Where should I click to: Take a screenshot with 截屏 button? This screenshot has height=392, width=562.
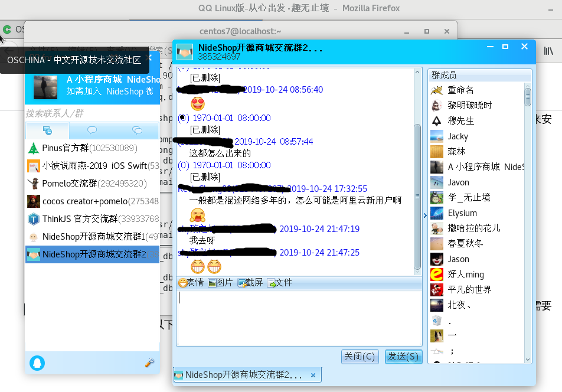250,283
